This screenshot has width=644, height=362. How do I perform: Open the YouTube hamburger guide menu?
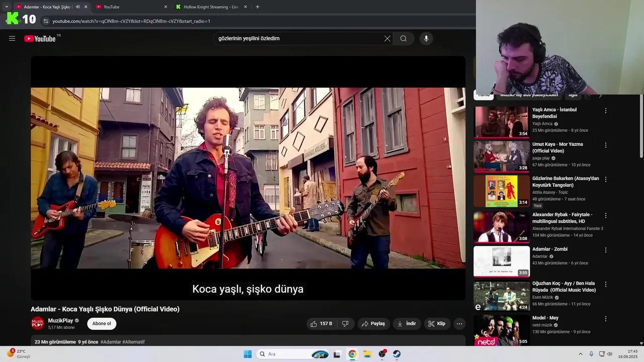(12, 38)
